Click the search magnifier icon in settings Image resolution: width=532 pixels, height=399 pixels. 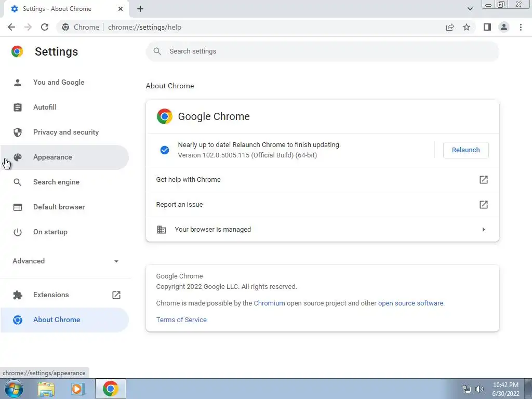pos(157,51)
